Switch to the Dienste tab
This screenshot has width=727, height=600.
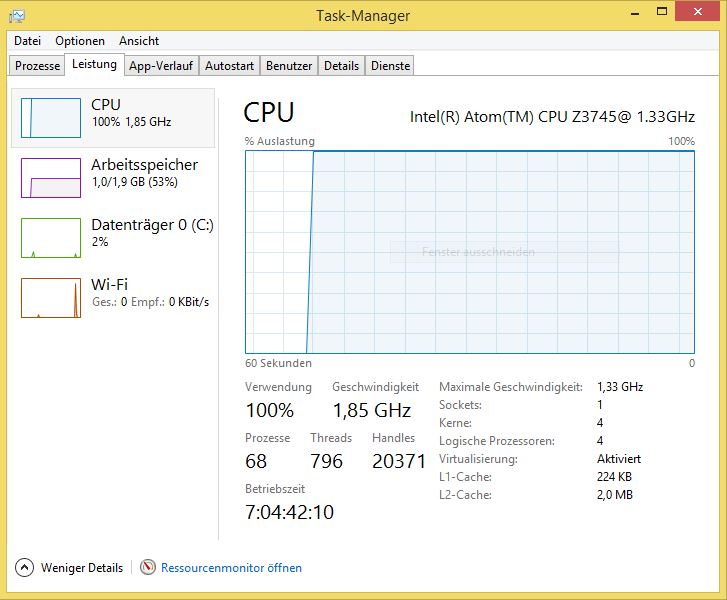(390, 66)
